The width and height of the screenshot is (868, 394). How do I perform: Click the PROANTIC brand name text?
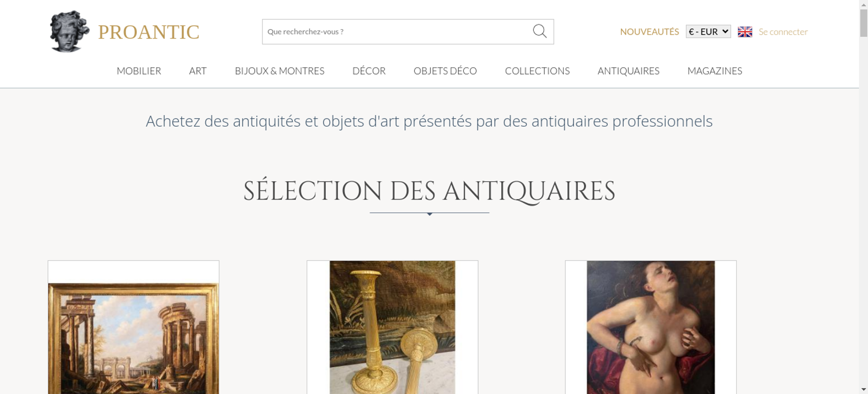coord(148,32)
